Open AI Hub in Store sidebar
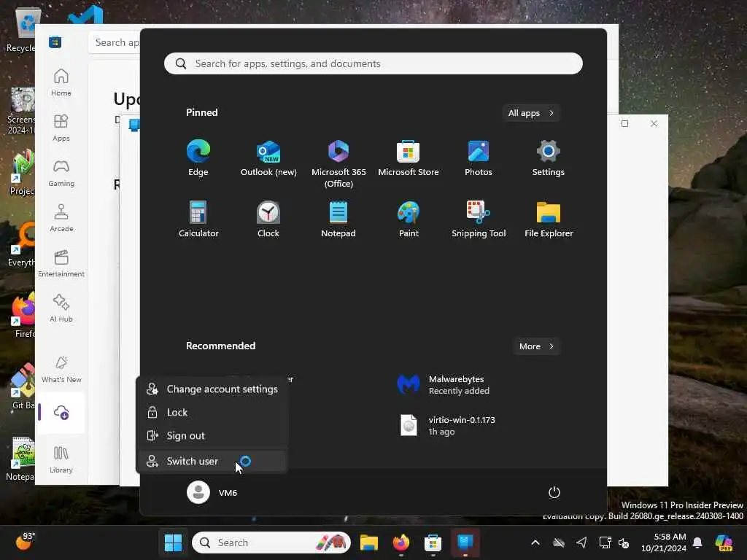 [x=61, y=308]
